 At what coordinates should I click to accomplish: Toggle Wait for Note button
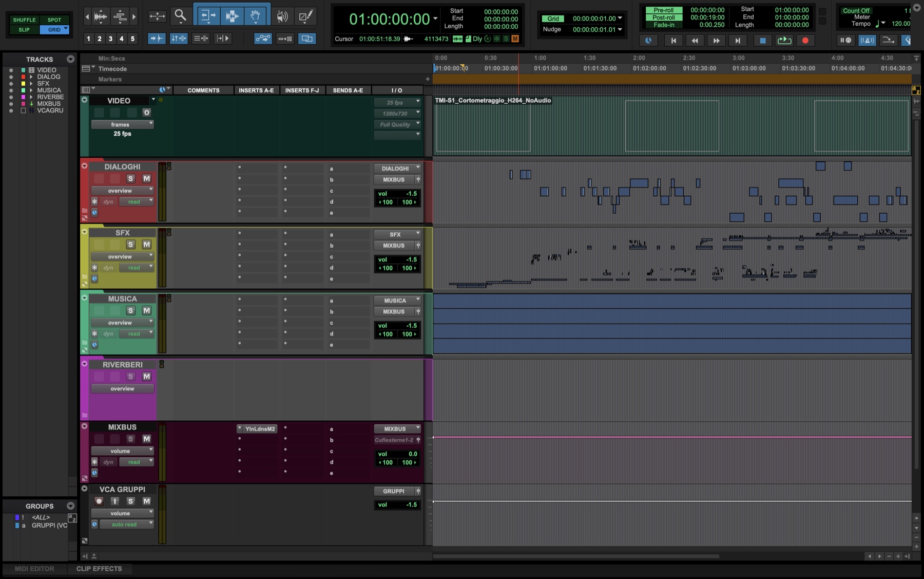pyautogui.click(x=845, y=40)
